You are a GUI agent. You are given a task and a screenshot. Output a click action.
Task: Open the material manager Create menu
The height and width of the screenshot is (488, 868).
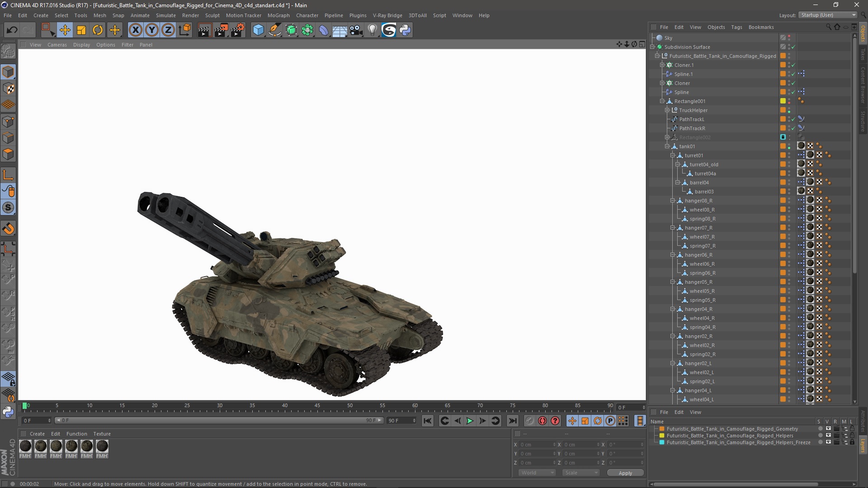point(37,434)
